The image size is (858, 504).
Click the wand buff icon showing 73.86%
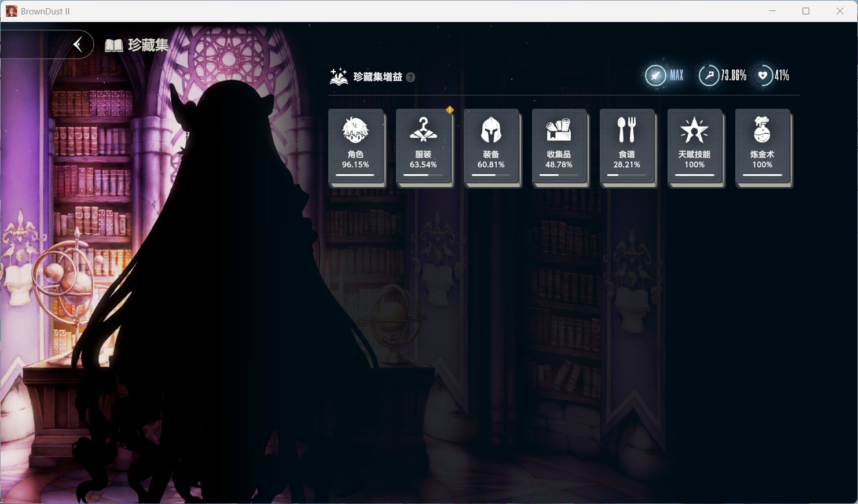coord(709,75)
